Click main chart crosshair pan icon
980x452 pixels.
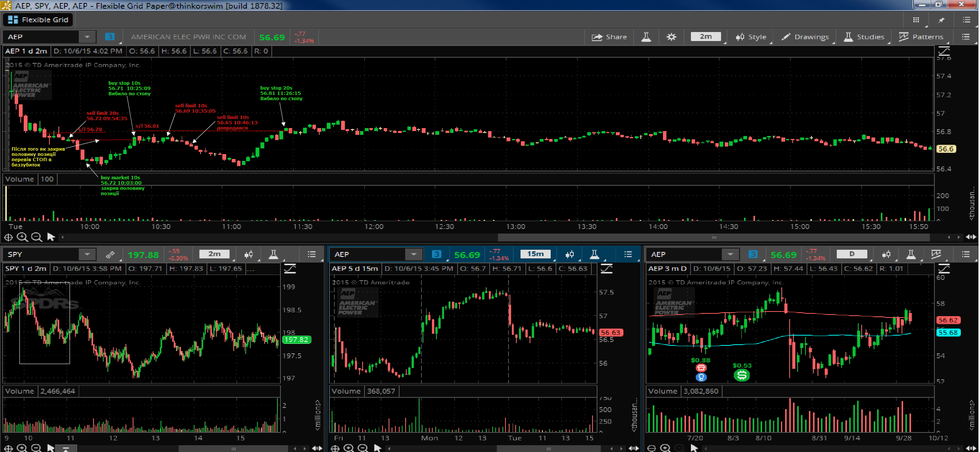point(8,237)
